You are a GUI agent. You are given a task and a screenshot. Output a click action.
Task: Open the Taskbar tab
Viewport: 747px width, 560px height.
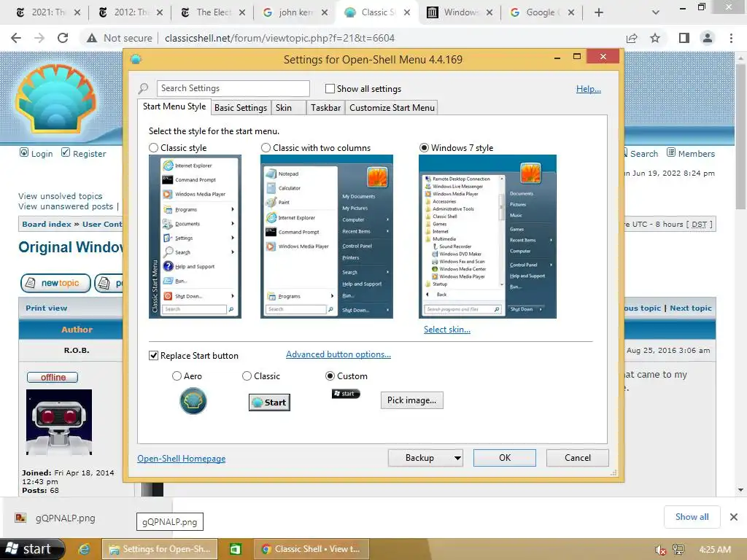(325, 108)
